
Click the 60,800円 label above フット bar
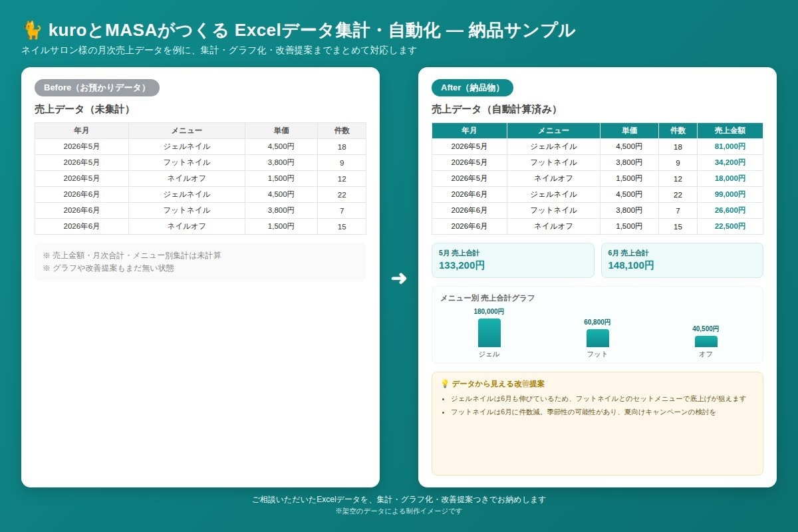tap(597, 322)
